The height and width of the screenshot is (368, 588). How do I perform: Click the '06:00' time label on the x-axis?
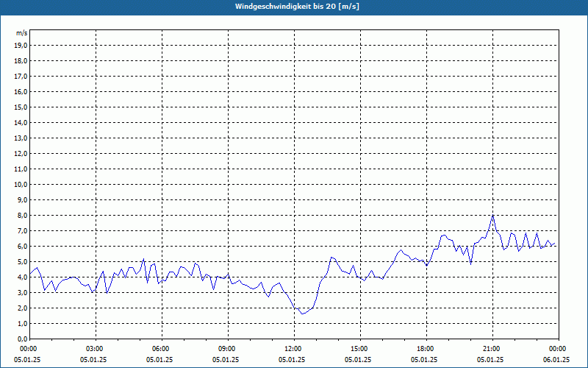coord(162,349)
